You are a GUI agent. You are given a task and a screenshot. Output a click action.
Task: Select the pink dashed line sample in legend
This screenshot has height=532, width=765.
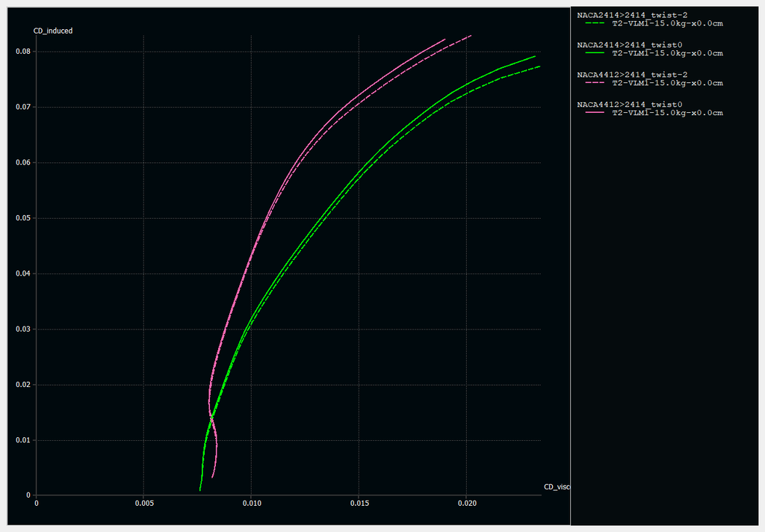[594, 83]
